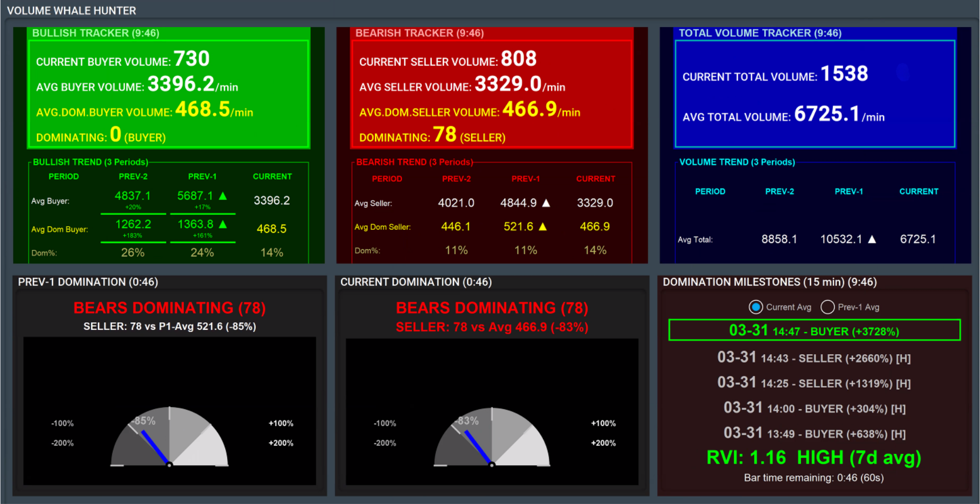
Task: Click the -85% label on the Prev-1 gauge
Action: (x=144, y=421)
